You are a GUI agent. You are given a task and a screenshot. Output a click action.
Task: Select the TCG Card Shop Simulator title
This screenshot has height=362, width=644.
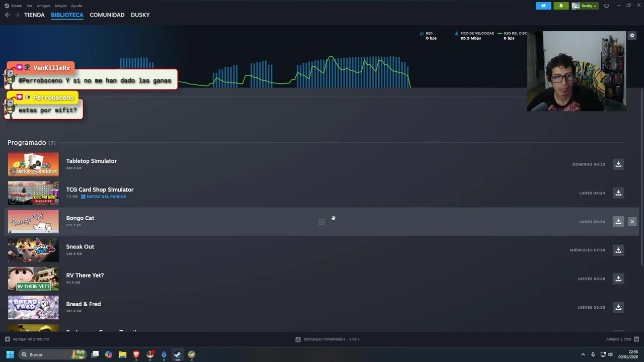click(100, 190)
